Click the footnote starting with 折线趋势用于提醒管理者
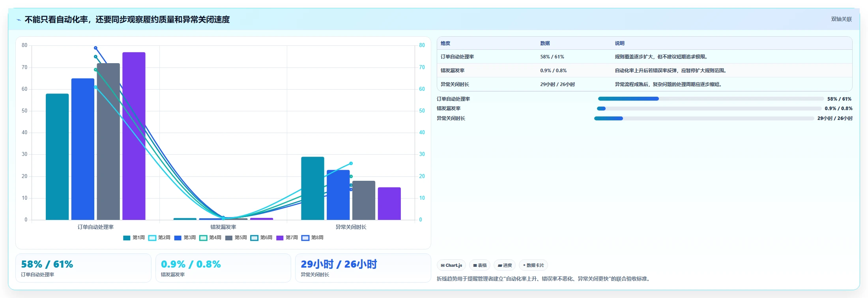 click(x=544, y=279)
